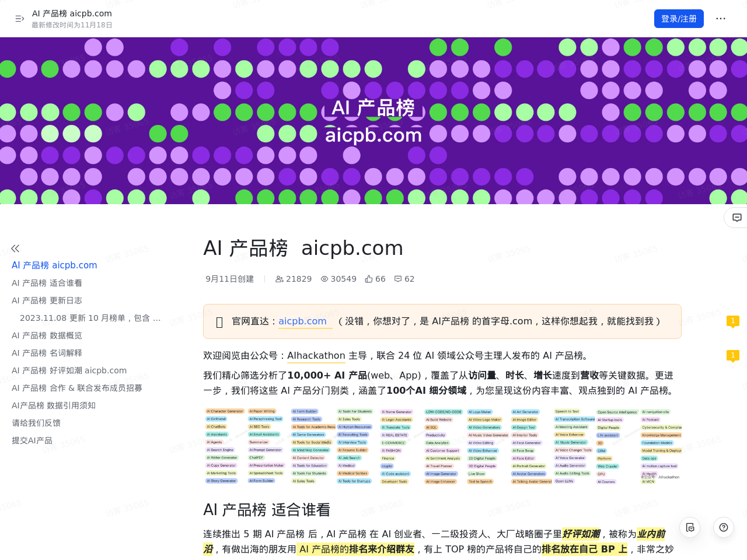The width and height of the screenshot is (747, 560).
Task: Open the comment bubble beside the callout
Action: coord(733,321)
